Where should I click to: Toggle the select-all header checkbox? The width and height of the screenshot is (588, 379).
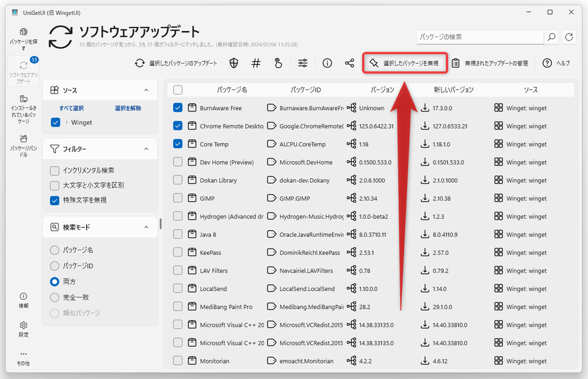178,89
